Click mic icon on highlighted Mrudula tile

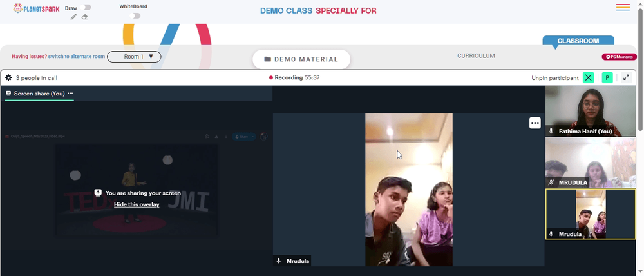[x=551, y=234]
